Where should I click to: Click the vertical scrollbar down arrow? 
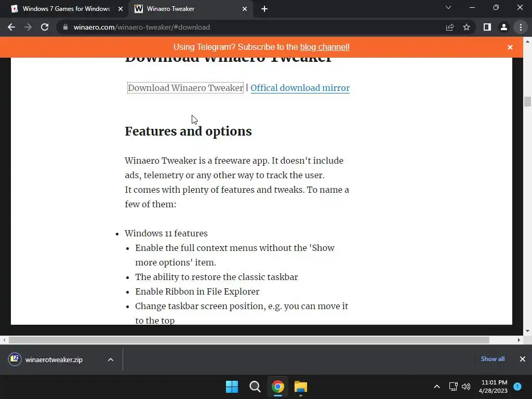point(527,331)
